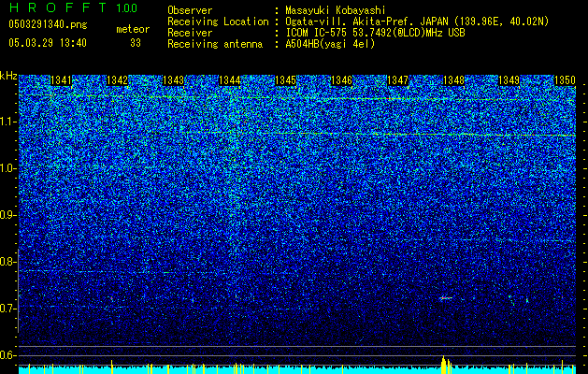
Task: Click the HROFFT program title
Action: (58, 7)
